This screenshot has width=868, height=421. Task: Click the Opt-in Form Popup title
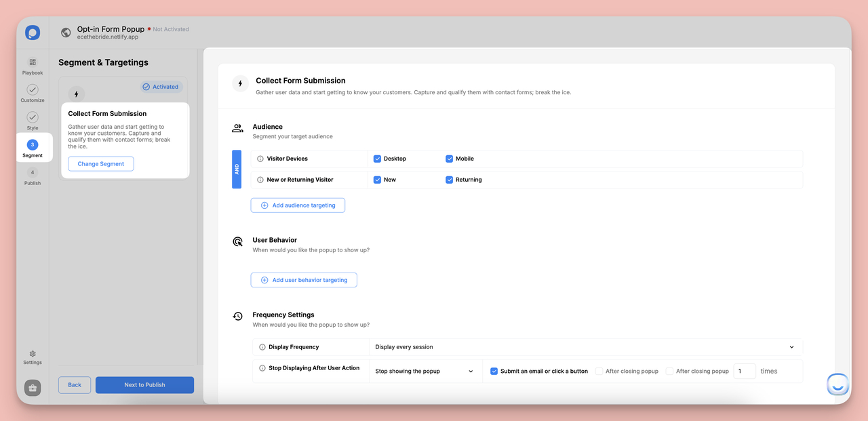click(110, 28)
